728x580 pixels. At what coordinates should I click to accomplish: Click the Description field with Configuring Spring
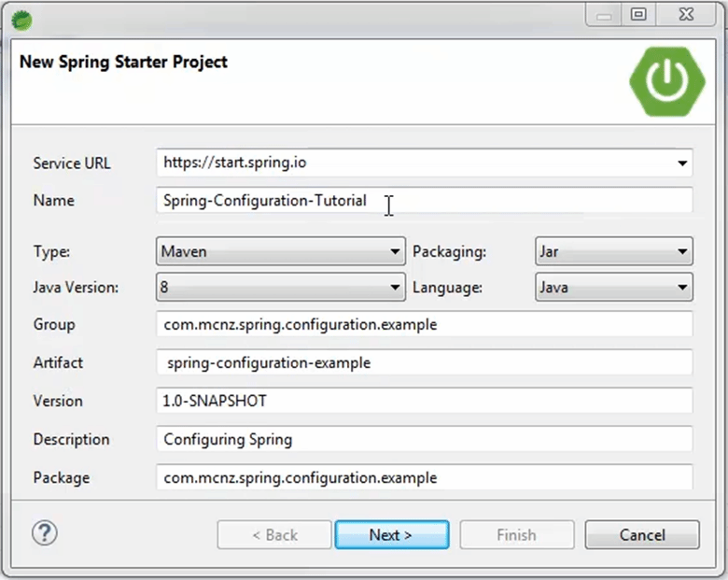(425, 439)
